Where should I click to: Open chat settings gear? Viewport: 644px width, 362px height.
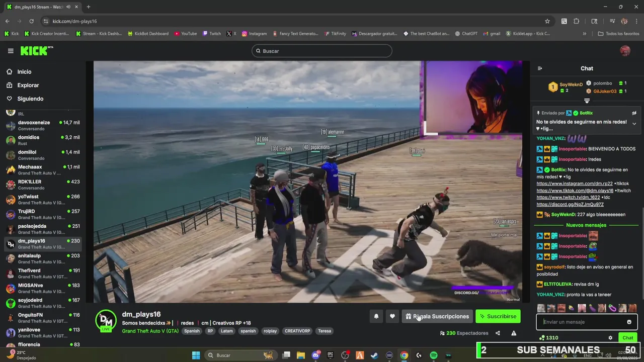610,338
